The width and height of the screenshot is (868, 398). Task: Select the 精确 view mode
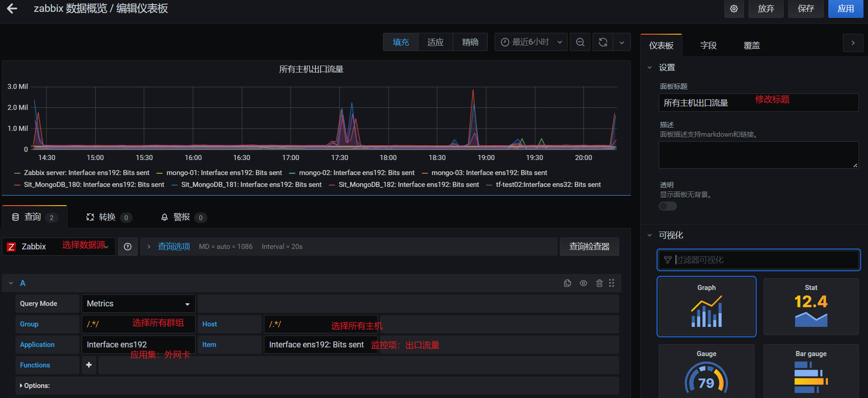click(x=470, y=42)
